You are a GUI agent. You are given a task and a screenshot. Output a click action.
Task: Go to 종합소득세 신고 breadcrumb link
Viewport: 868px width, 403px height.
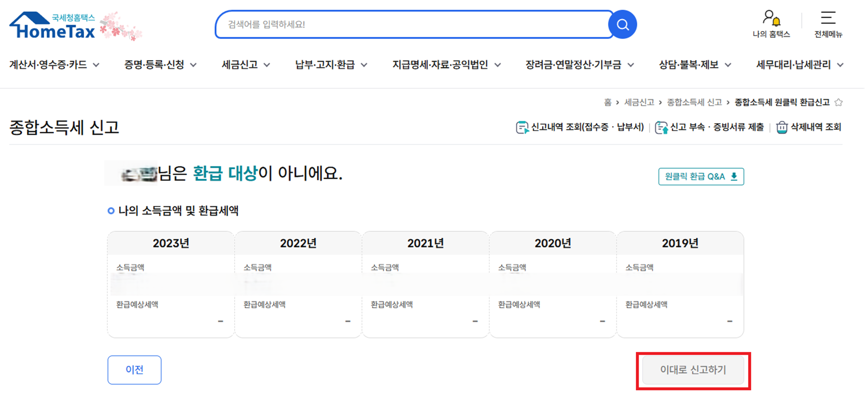coord(694,102)
